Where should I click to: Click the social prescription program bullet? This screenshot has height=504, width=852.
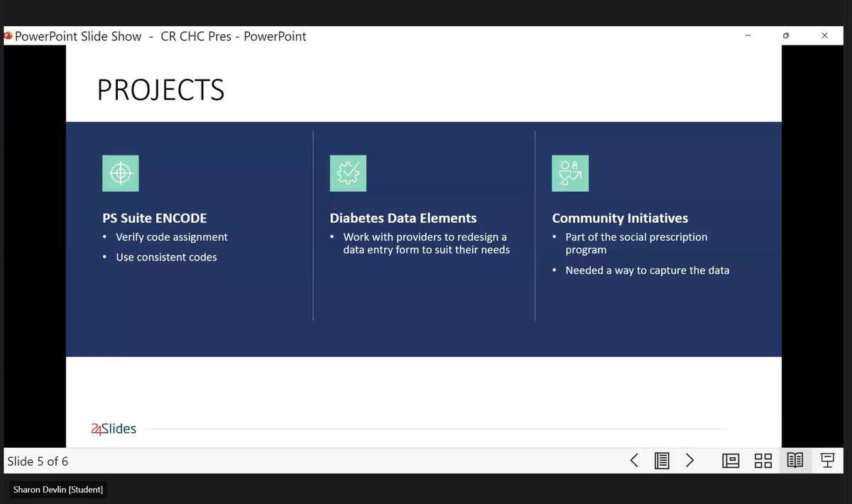pos(636,243)
